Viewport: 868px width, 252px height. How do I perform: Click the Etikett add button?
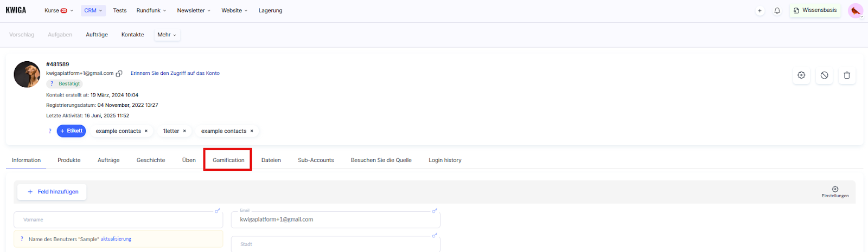click(x=71, y=131)
